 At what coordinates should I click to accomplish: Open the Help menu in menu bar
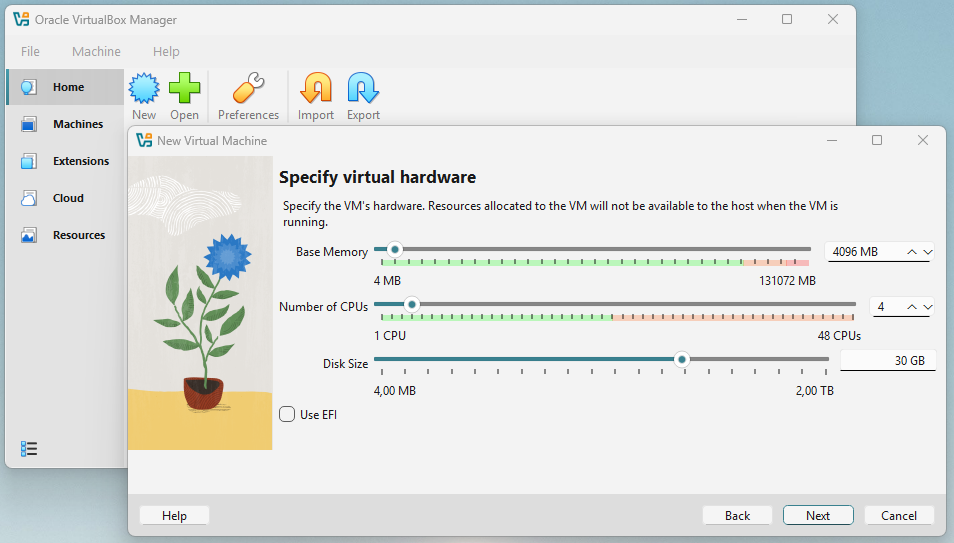(166, 52)
